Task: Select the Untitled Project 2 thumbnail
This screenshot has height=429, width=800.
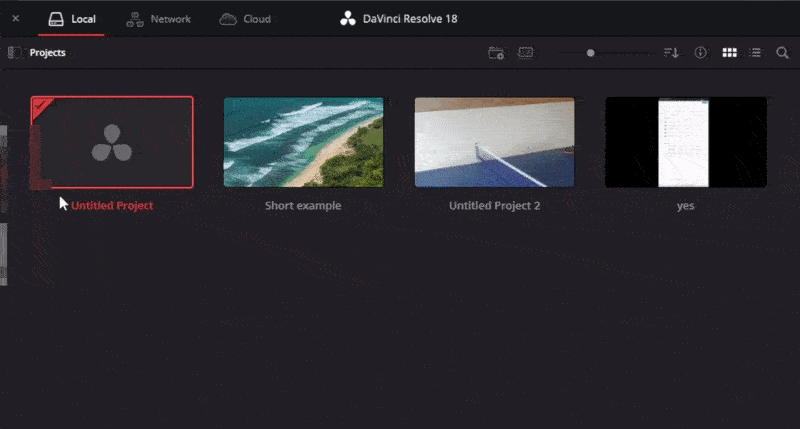Action: click(x=494, y=142)
